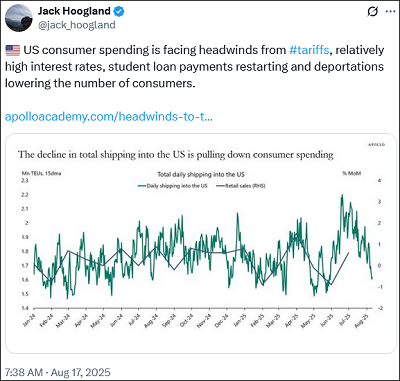Click the 'Mn TEUs, 15dma' axis label
400x381 pixels.
click(41, 173)
